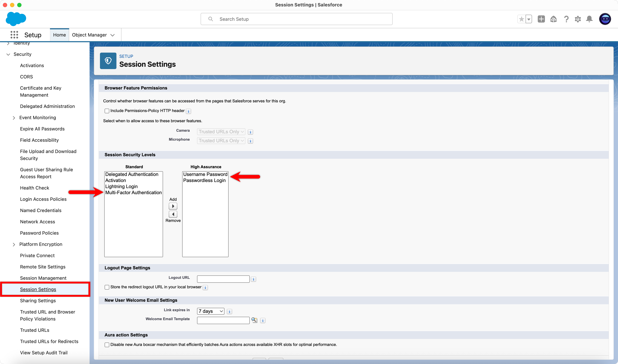Screen dimensions: 618x364
Task: Click the Search Setup field
Action: pos(296,19)
